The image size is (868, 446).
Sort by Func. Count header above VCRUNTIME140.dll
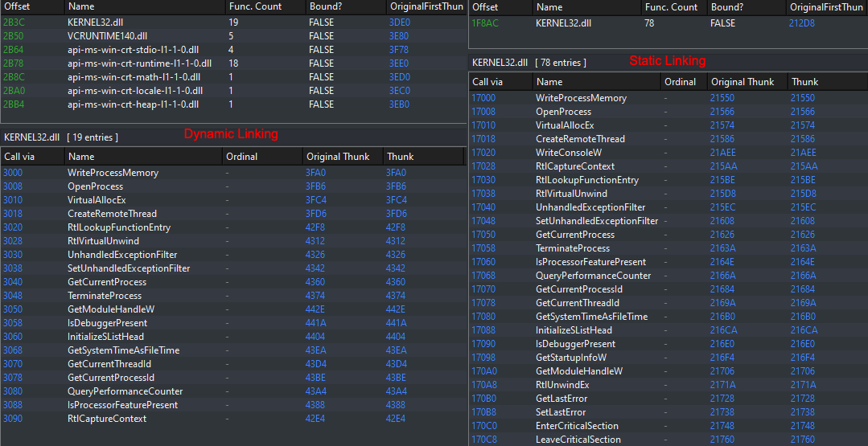[x=264, y=6]
